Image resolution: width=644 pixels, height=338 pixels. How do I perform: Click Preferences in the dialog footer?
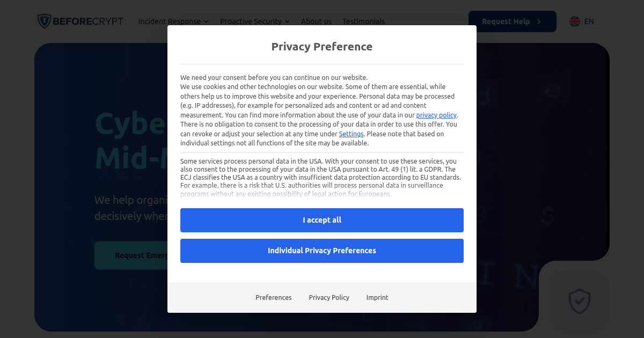click(x=274, y=297)
